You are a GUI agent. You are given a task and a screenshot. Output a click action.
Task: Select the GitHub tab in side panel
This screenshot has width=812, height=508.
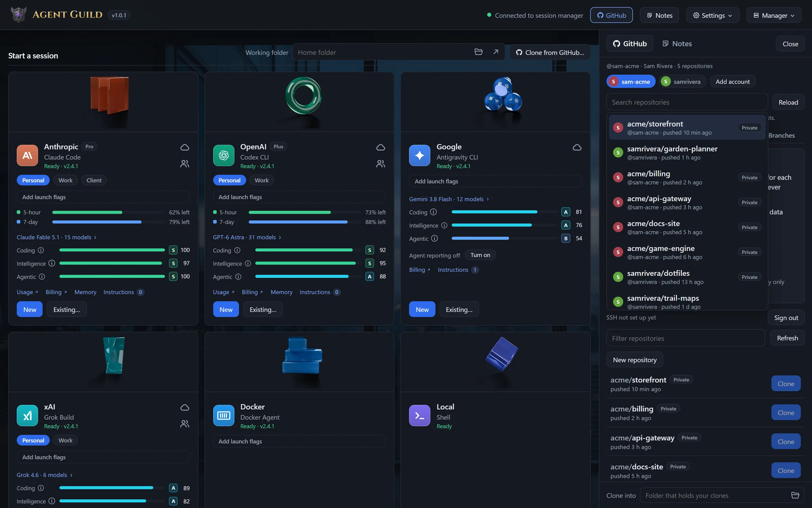(x=630, y=44)
